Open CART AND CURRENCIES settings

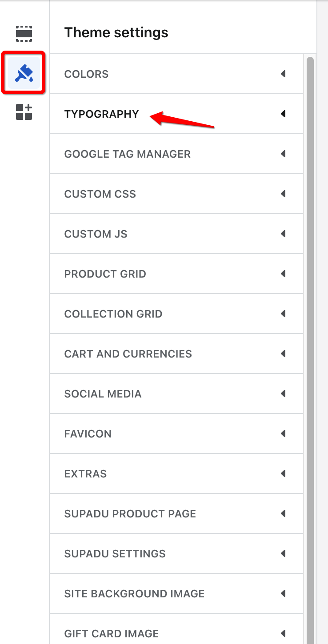coord(176,354)
